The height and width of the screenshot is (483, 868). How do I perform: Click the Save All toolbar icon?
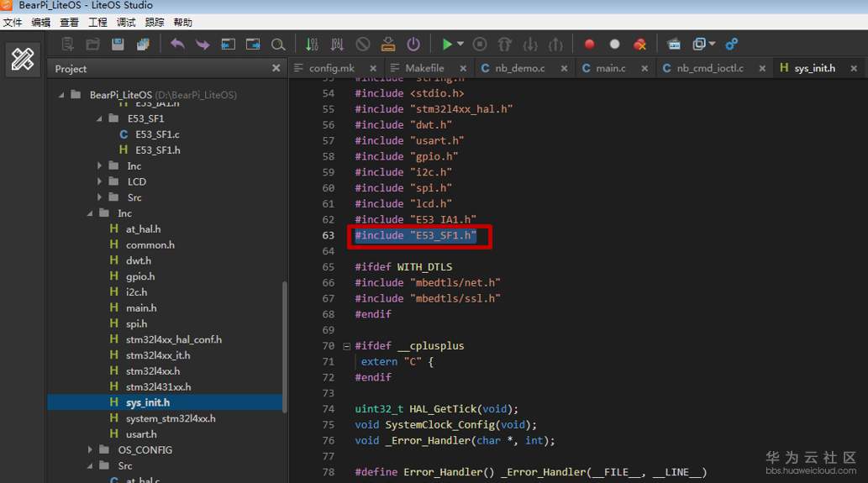coord(143,45)
